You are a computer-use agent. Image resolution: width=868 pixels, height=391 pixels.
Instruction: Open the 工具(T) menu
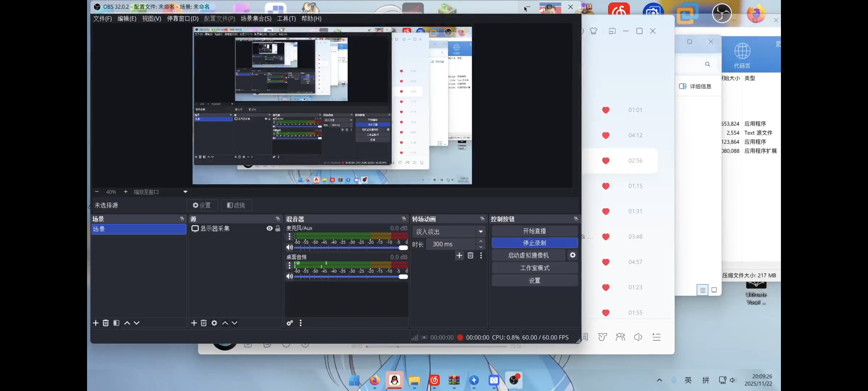(286, 19)
